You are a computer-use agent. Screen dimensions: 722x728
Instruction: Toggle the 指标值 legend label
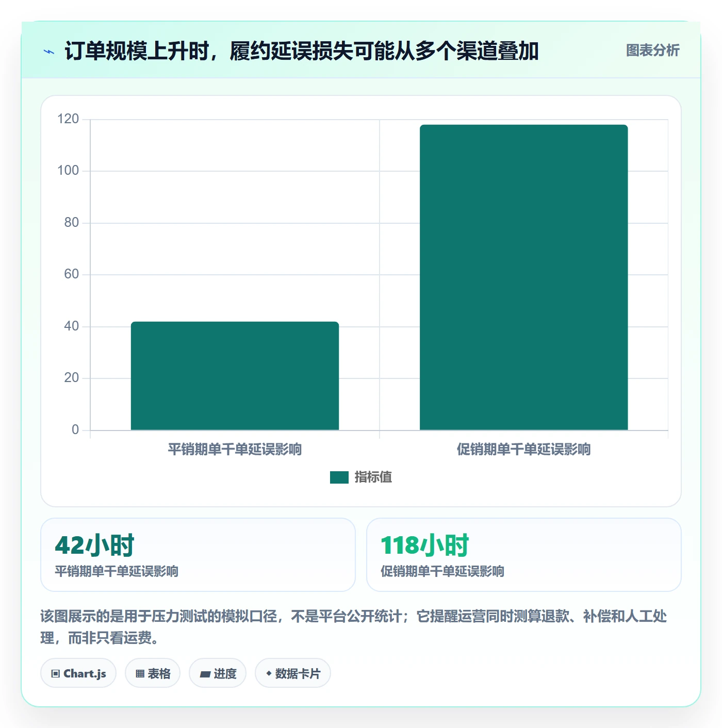click(373, 477)
